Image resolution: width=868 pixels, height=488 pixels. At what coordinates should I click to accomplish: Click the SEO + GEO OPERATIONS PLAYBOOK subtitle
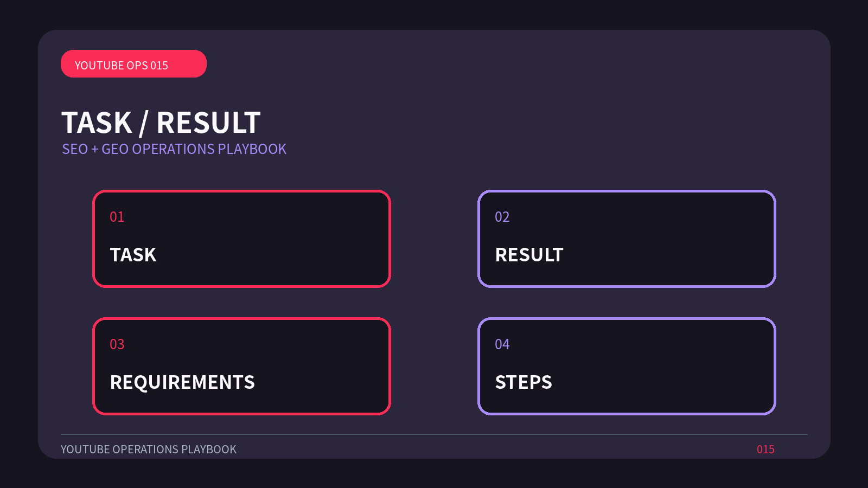174,149
